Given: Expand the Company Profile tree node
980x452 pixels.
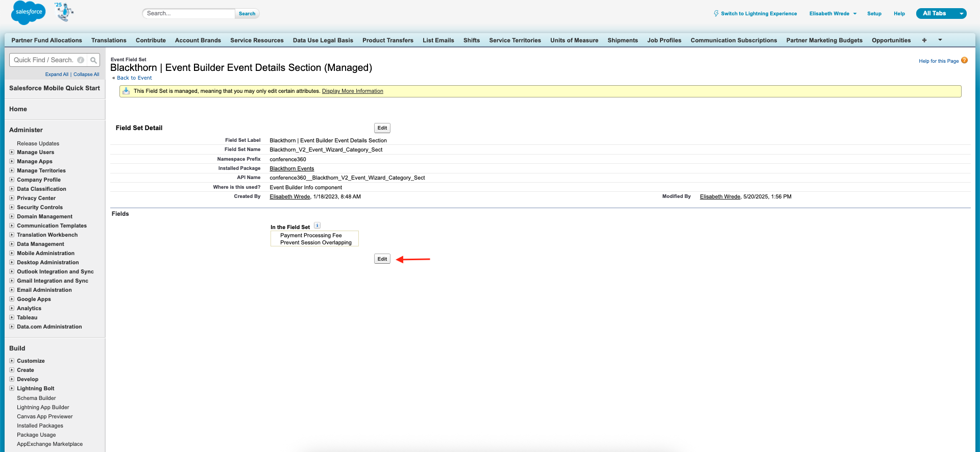Looking at the screenshot, I should tap(12, 180).
